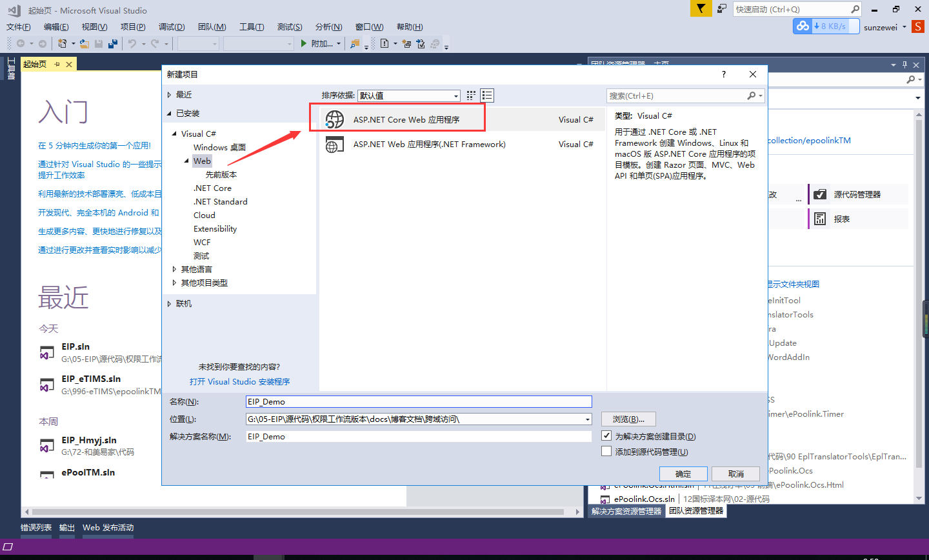Open the 调试 menu
929x560 pixels.
pos(172,26)
